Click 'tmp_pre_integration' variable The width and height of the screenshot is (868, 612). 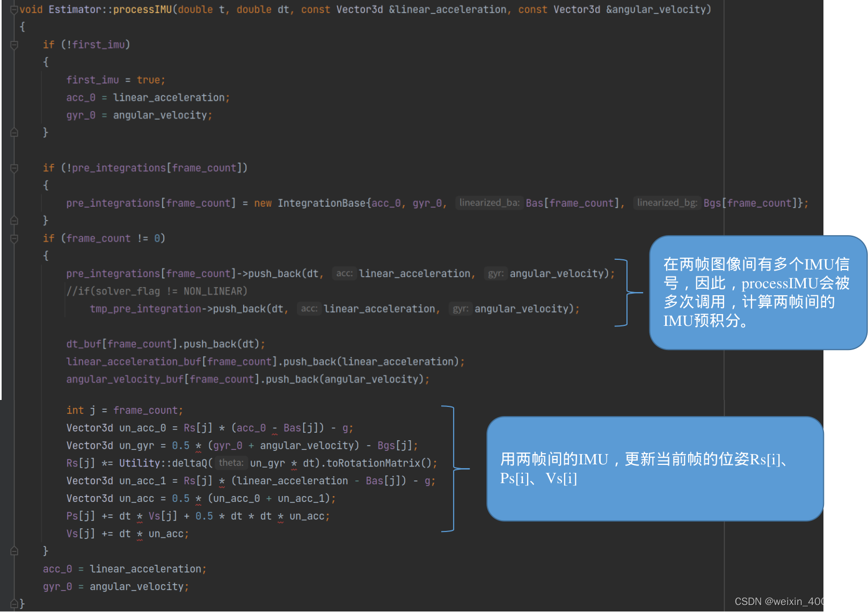(x=145, y=309)
